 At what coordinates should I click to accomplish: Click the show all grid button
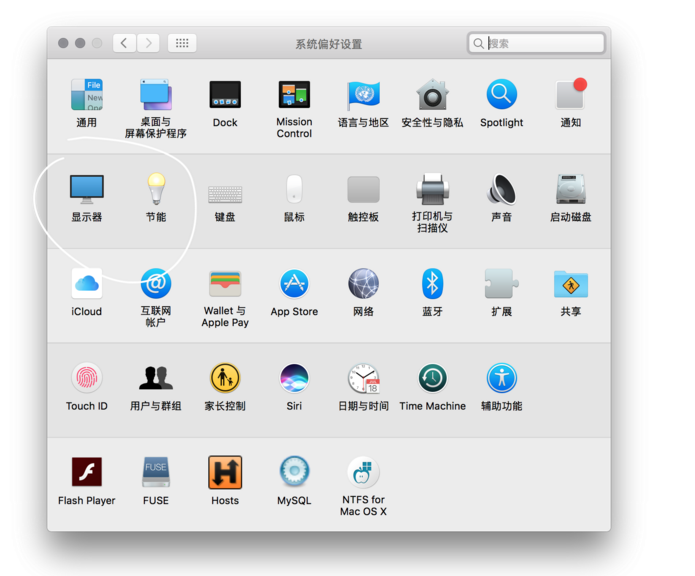pos(182,43)
